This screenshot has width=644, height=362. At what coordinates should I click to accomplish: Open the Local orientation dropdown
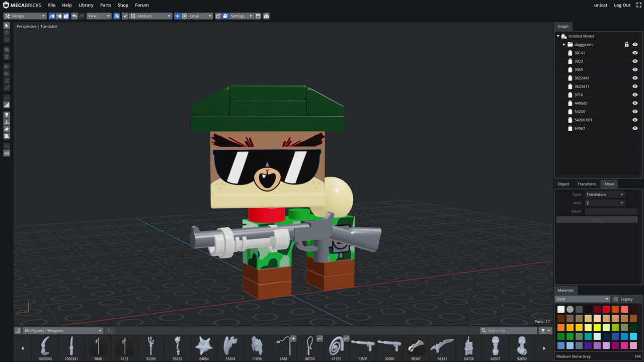tap(201, 16)
